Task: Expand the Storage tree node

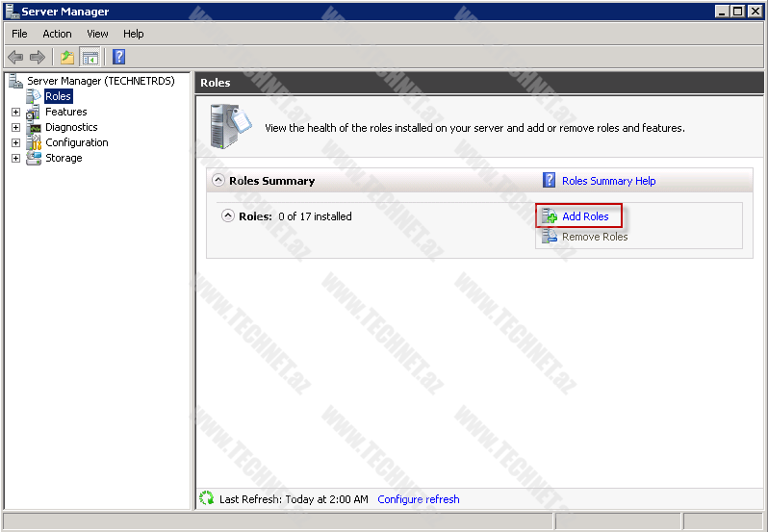Action: click(15, 158)
